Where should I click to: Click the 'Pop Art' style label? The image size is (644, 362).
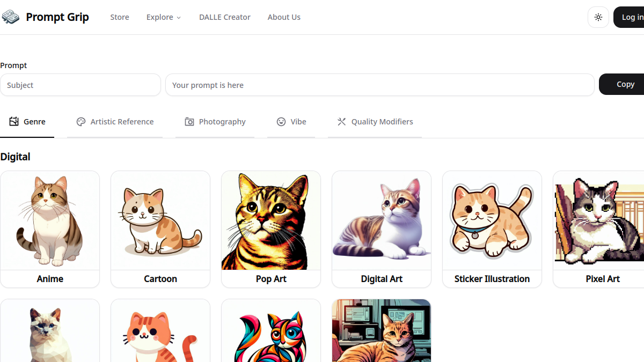coord(271,279)
